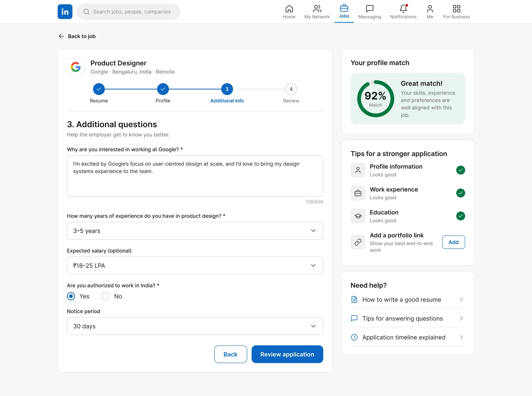Switch to the Jobs tab
Screen dimensions: 532x396
point(344,12)
